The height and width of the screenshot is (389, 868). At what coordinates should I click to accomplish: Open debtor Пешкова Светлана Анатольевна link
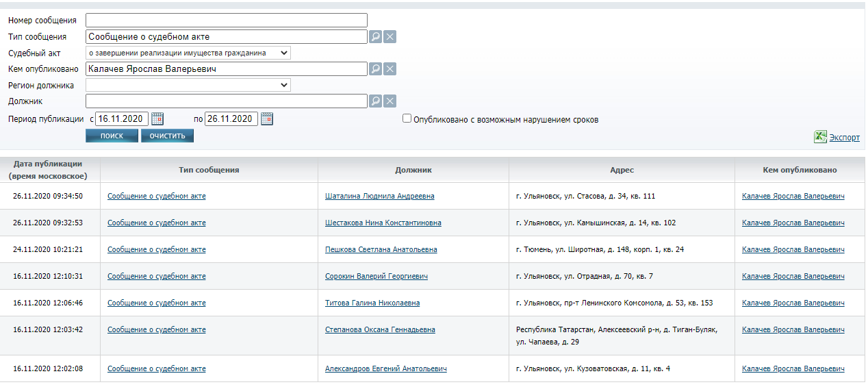(x=381, y=250)
